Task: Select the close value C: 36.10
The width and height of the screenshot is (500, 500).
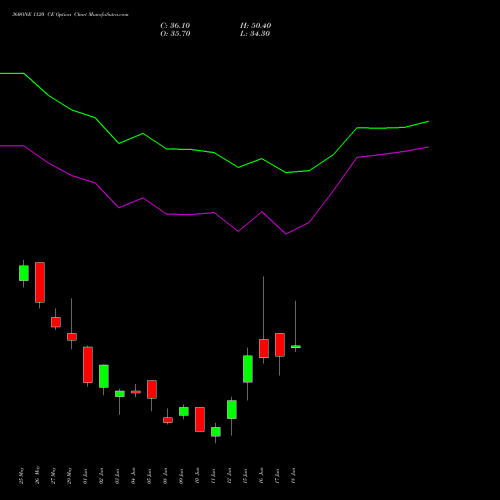Action: [175, 26]
